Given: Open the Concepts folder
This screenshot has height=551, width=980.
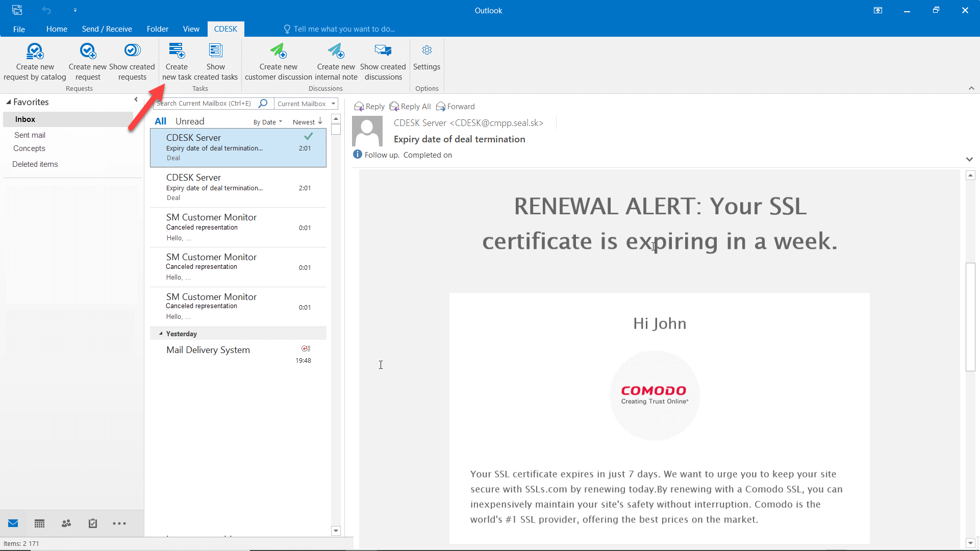Looking at the screenshot, I should click(x=29, y=148).
